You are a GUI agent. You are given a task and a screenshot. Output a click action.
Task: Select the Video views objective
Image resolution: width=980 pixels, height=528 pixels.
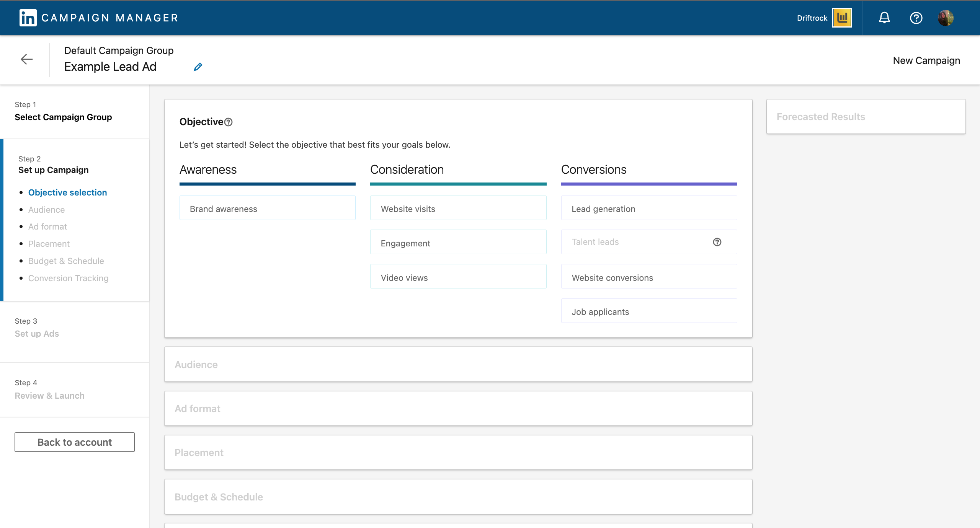458,277
